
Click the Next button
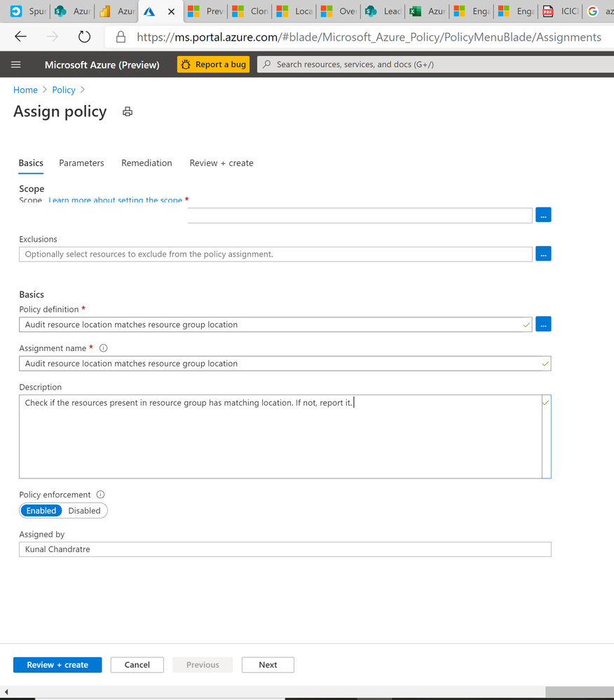click(x=268, y=665)
